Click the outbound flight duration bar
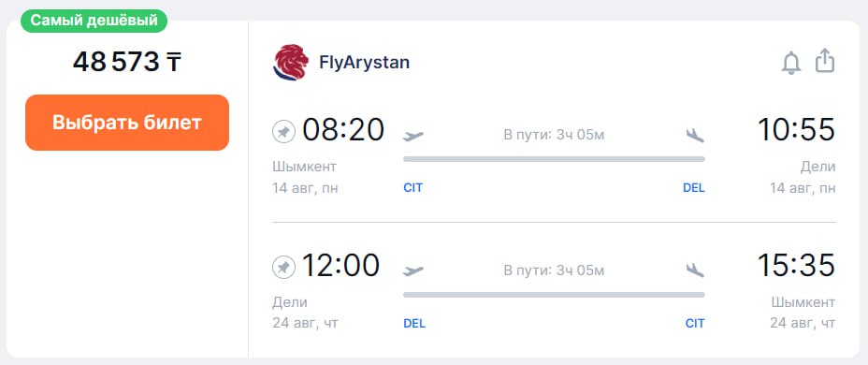 point(554,159)
